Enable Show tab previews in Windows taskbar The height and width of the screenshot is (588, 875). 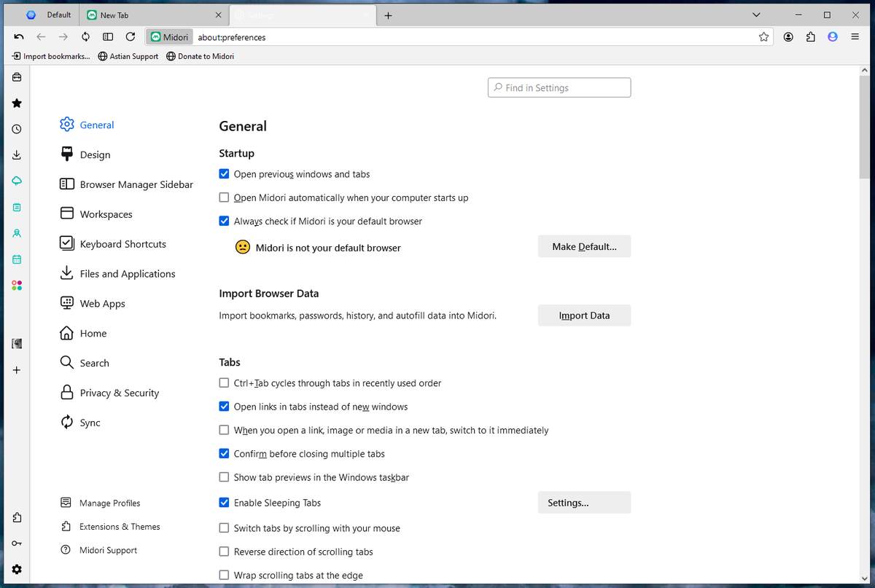pyautogui.click(x=224, y=477)
